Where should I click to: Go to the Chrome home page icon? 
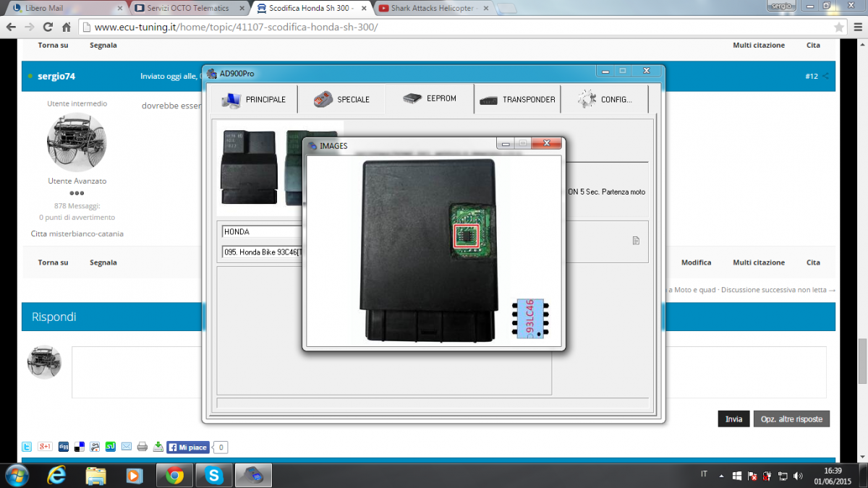coord(66,27)
